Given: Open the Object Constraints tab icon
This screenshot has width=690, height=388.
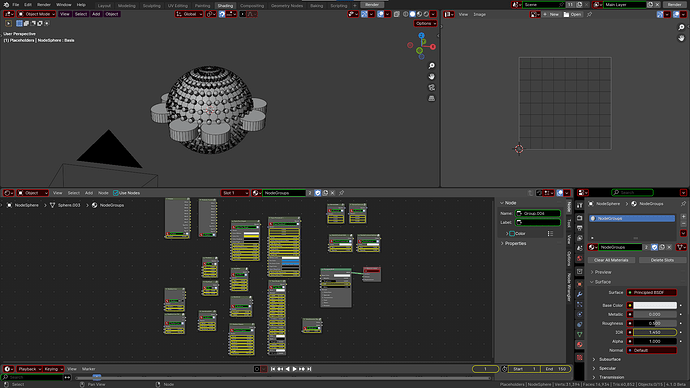Looking at the screenshot, I should 580,325.
